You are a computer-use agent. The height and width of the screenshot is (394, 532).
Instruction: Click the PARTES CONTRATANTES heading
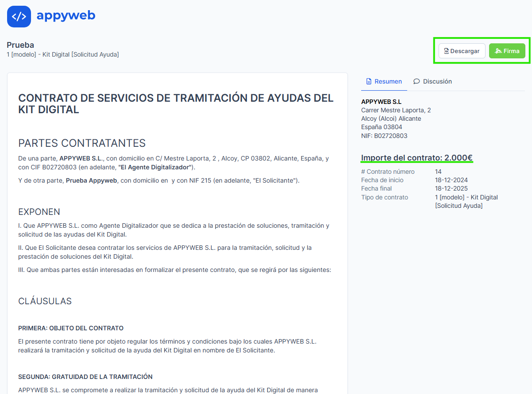point(82,143)
